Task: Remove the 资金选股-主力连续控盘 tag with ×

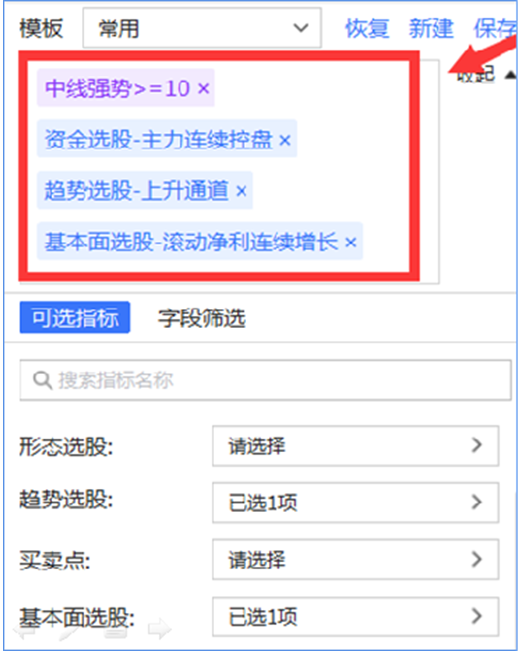Action: point(285,140)
